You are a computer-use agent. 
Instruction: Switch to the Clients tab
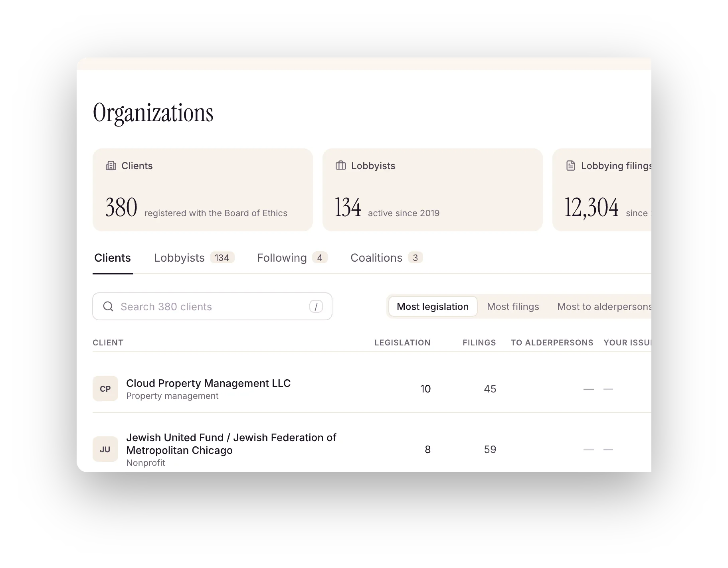tap(113, 258)
